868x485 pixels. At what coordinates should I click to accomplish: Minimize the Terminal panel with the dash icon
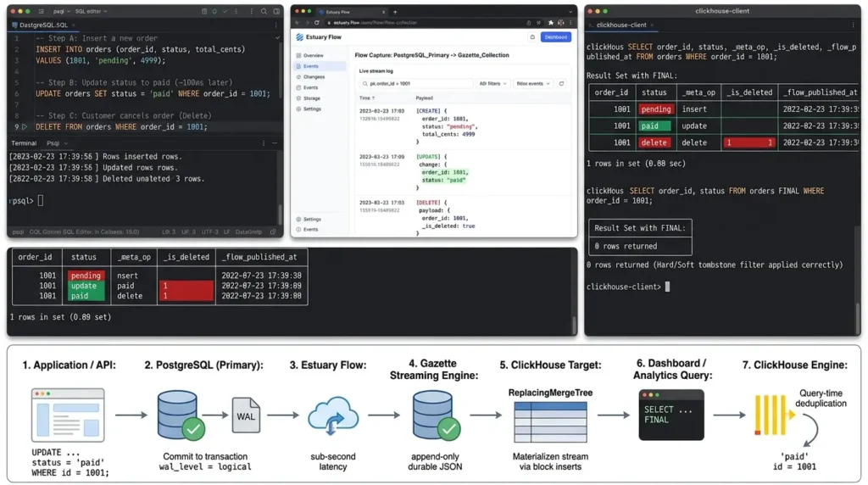click(x=274, y=142)
